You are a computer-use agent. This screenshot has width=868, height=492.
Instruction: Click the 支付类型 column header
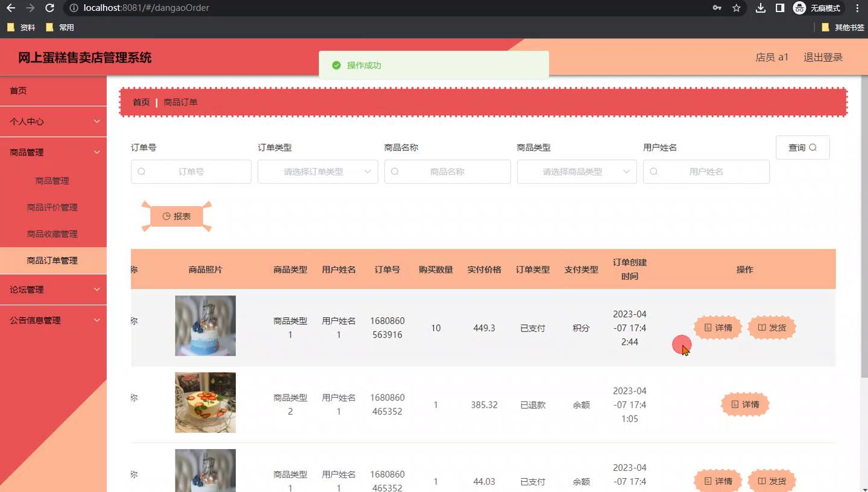(x=581, y=270)
